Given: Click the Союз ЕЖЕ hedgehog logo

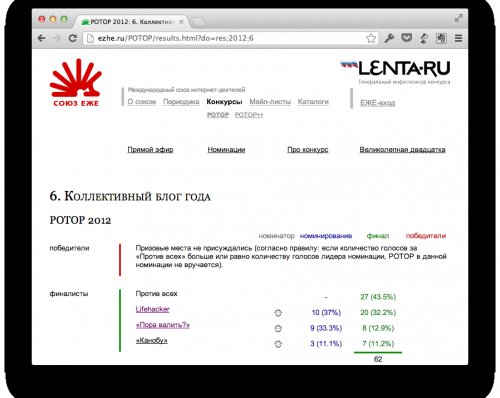Looking at the screenshot, I should click(76, 83).
